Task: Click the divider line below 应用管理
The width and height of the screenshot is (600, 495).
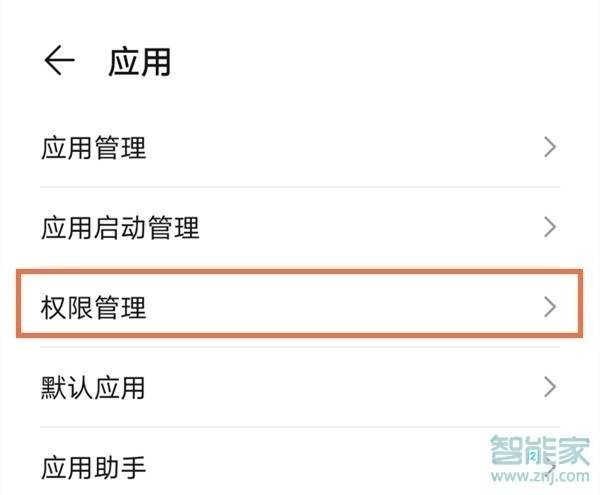Action: (300, 188)
